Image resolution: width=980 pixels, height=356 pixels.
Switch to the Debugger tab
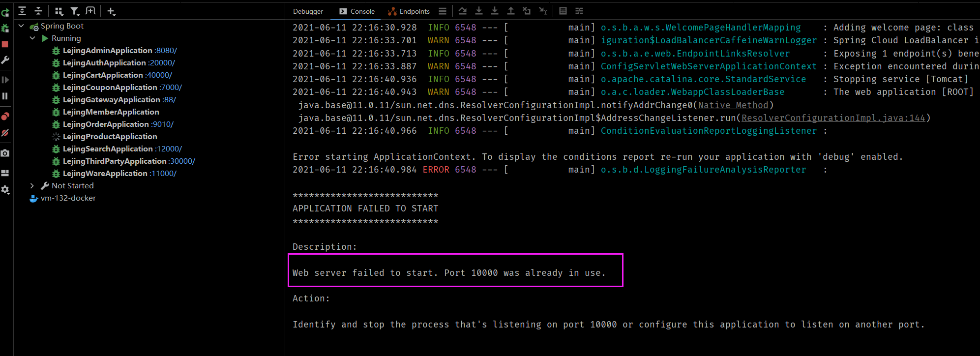(x=308, y=11)
